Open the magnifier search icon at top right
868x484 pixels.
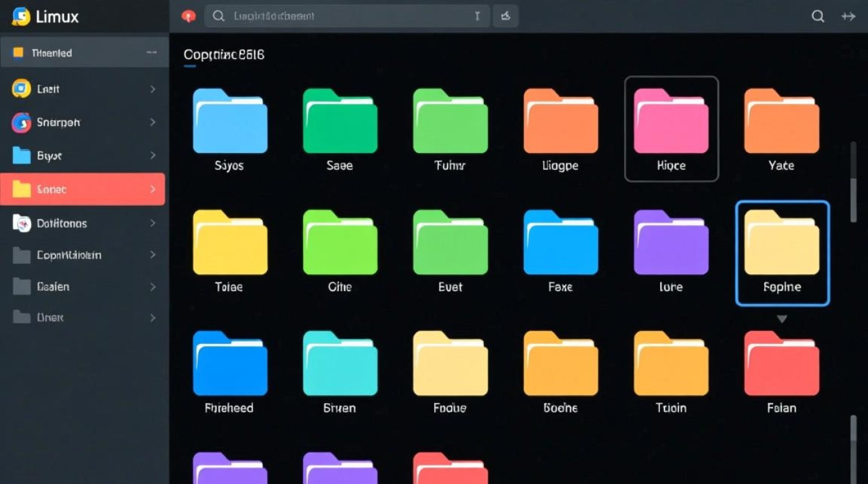click(x=818, y=15)
